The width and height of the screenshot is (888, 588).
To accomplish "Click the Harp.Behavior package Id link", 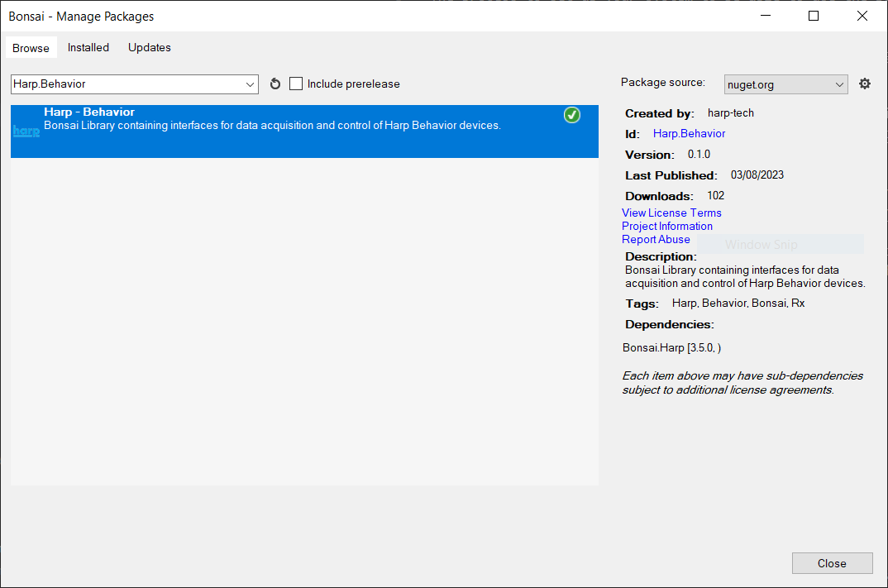I will tap(689, 133).
